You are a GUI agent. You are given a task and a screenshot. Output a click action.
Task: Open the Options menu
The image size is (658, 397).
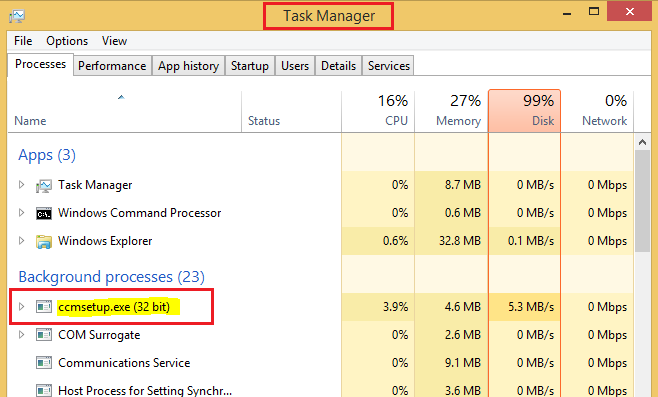[x=67, y=41]
